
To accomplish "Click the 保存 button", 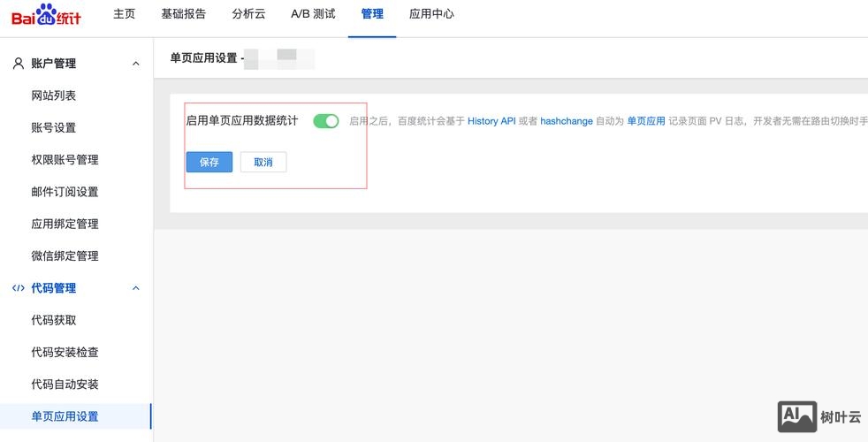I will click(x=209, y=163).
